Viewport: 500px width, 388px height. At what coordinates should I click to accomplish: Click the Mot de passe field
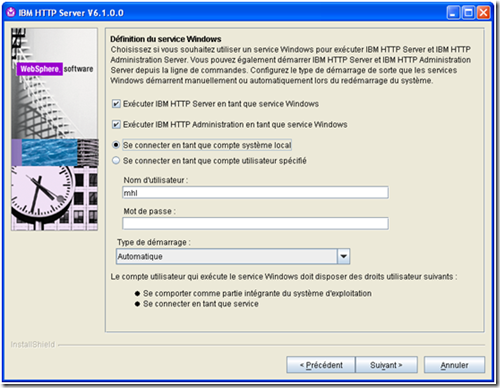[255, 223]
